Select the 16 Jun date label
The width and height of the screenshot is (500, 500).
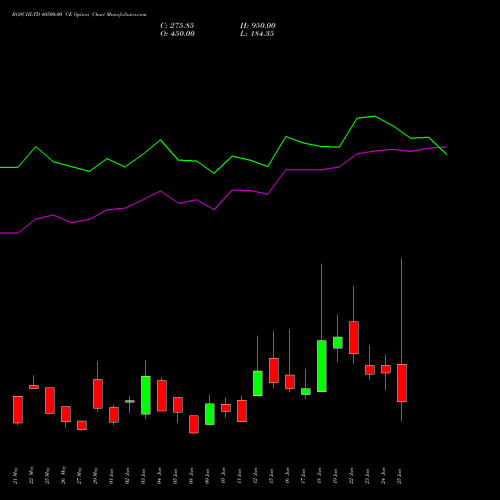288,476
